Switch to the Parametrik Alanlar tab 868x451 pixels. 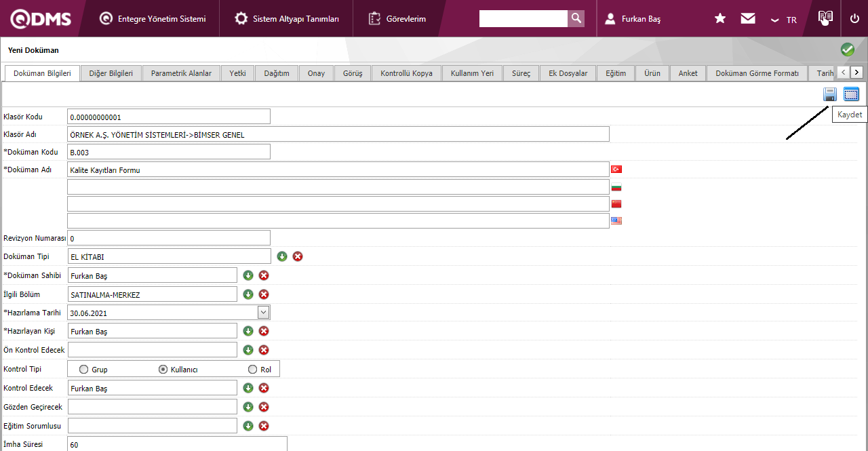tap(181, 73)
